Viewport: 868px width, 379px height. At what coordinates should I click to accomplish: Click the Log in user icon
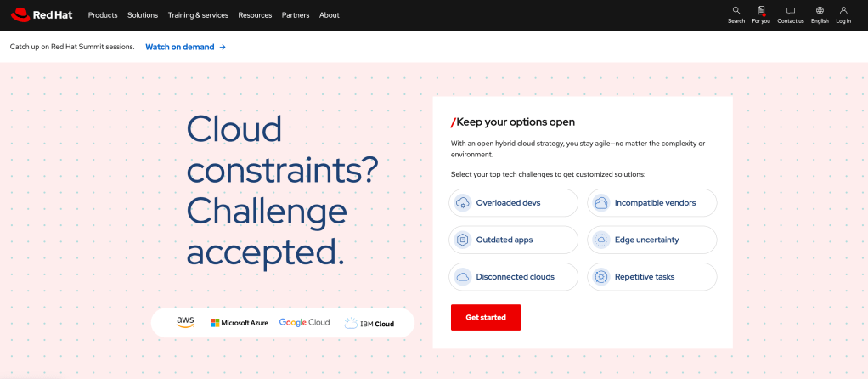843,11
